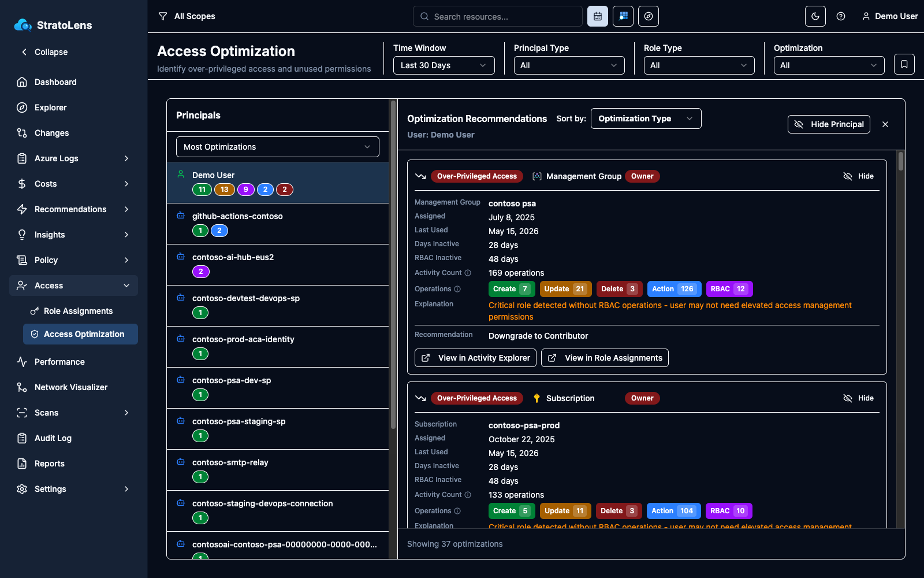Viewport: 924px width, 578px height.
Task: Open Role Type dropdown
Action: [x=699, y=65]
